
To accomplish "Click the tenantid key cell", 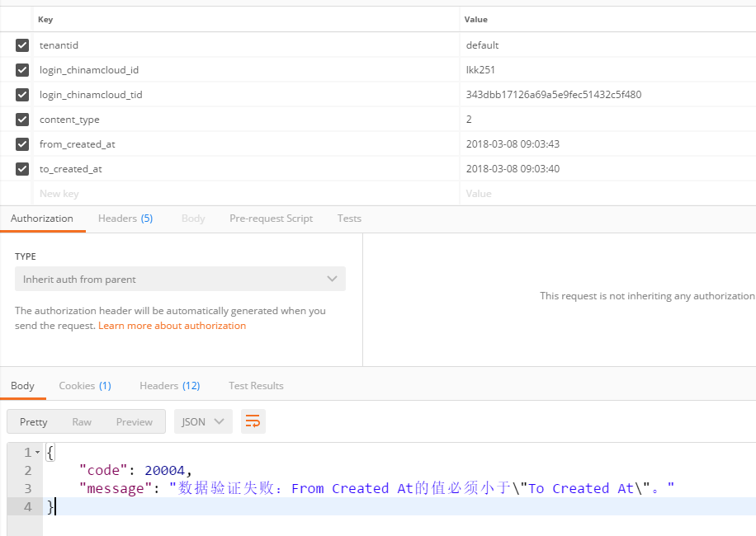I will click(246, 45).
